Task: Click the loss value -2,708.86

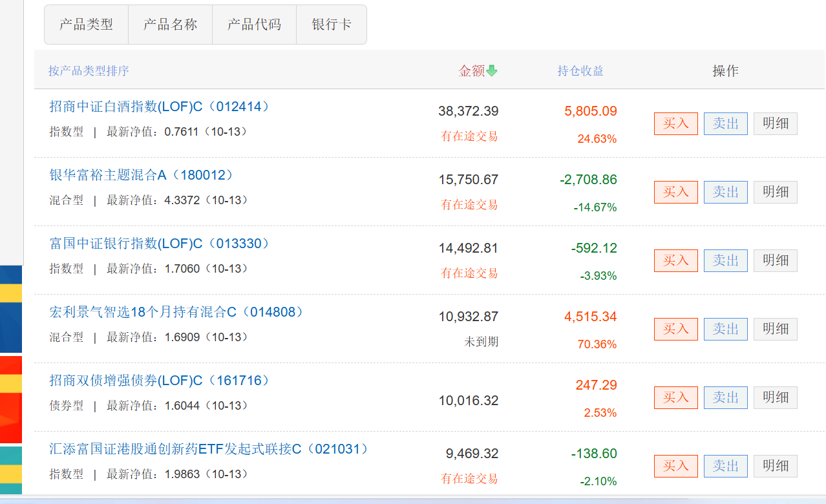Action: point(589,180)
